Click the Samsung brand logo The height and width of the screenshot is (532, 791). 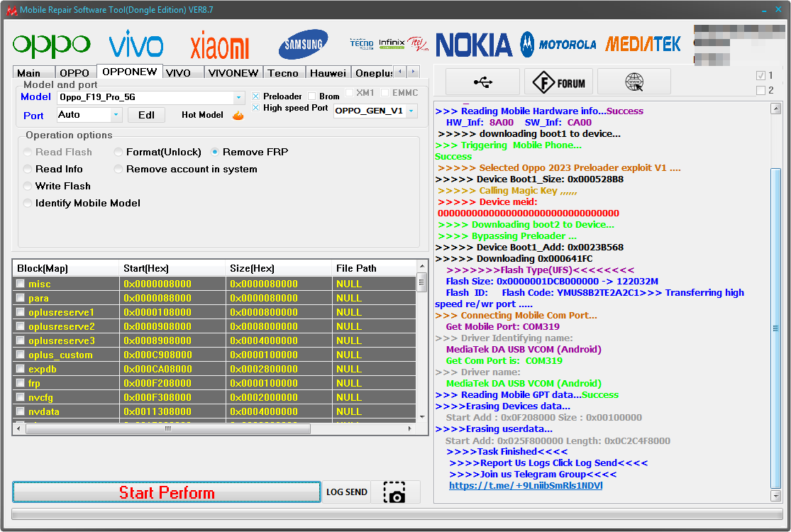(303, 45)
